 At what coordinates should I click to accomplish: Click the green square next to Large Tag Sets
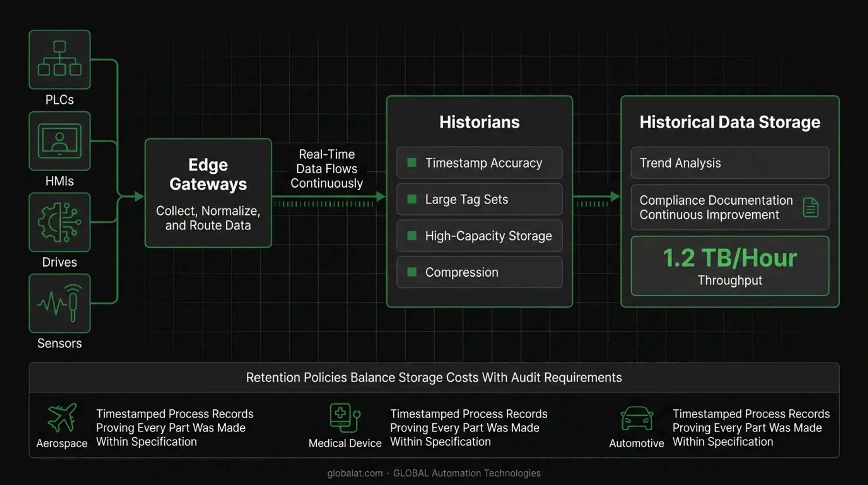click(x=412, y=199)
